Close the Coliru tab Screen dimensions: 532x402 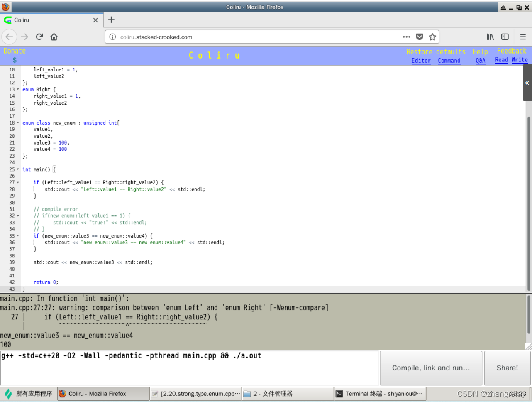click(x=95, y=20)
